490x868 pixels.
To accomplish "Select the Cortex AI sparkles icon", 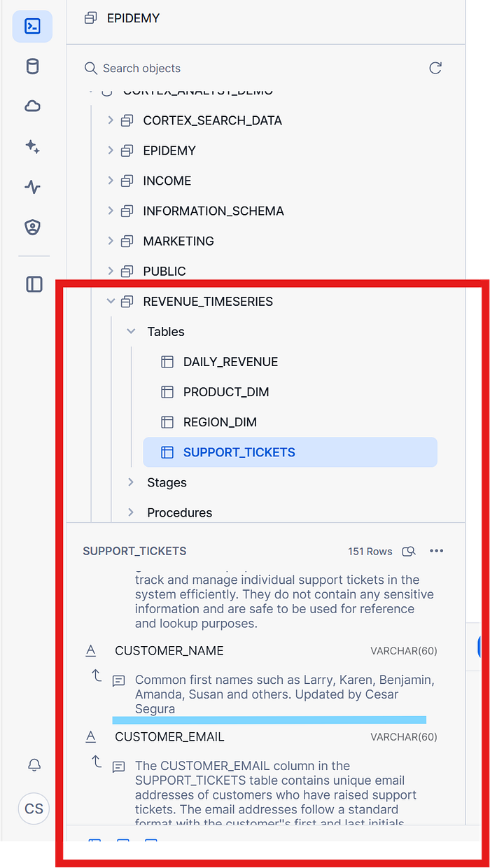I will [32, 147].
